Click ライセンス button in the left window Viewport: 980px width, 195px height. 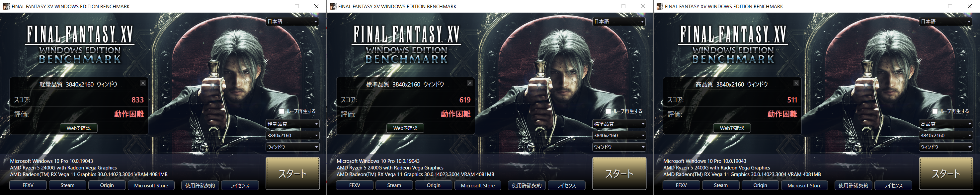click(240, 185)
